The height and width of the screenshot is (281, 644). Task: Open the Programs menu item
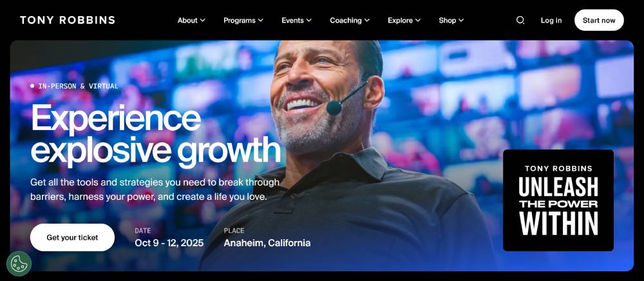[x=240, y=20]
